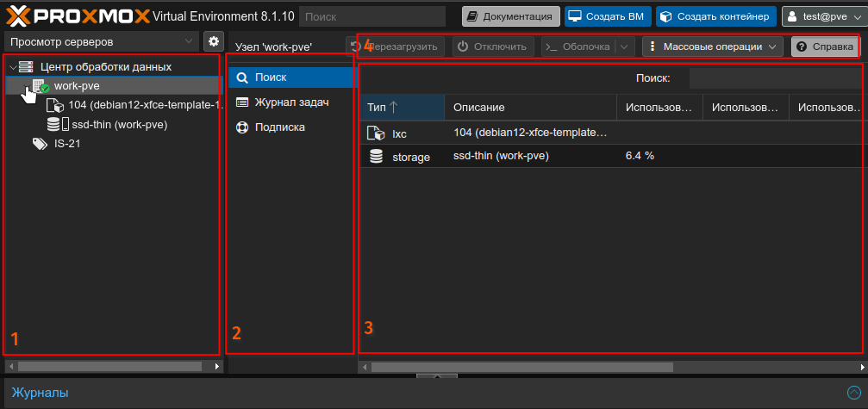Click the content panel horizontal scrollbar
The width and height of the screenshot is (868, 409).
click(522, 367)
